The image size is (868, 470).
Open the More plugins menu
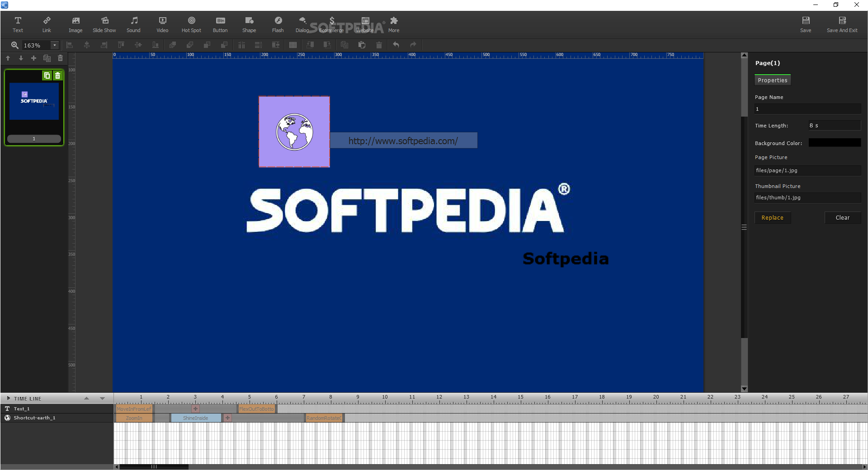[x=394, y=24]
